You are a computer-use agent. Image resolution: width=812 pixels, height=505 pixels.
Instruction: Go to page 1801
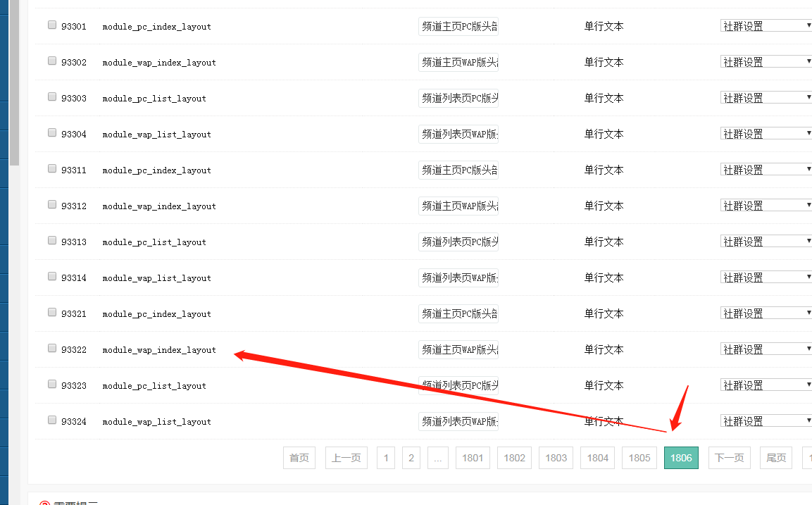(x=473, y=458)
